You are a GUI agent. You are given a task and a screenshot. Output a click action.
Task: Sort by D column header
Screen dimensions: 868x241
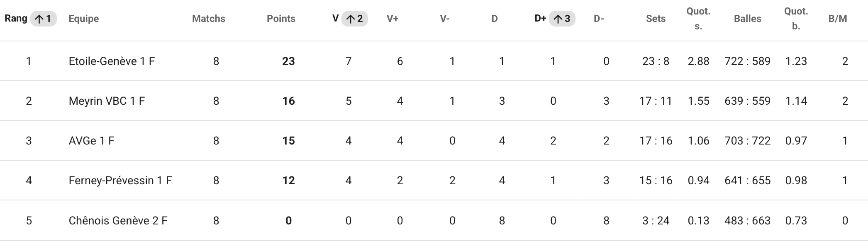495,19
